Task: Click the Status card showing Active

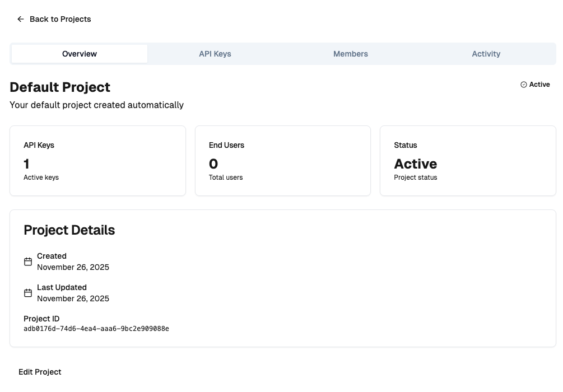Action: (x=468, y=160)
